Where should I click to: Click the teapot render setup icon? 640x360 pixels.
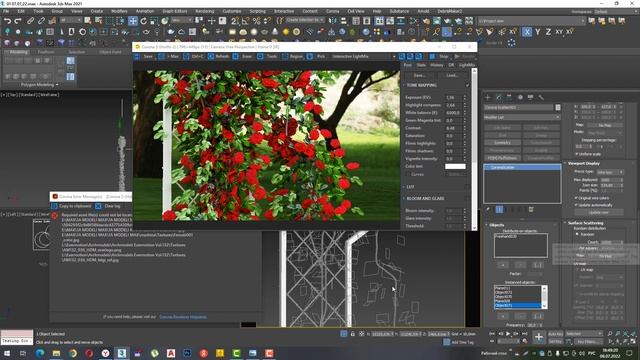[x=426, y=21]
